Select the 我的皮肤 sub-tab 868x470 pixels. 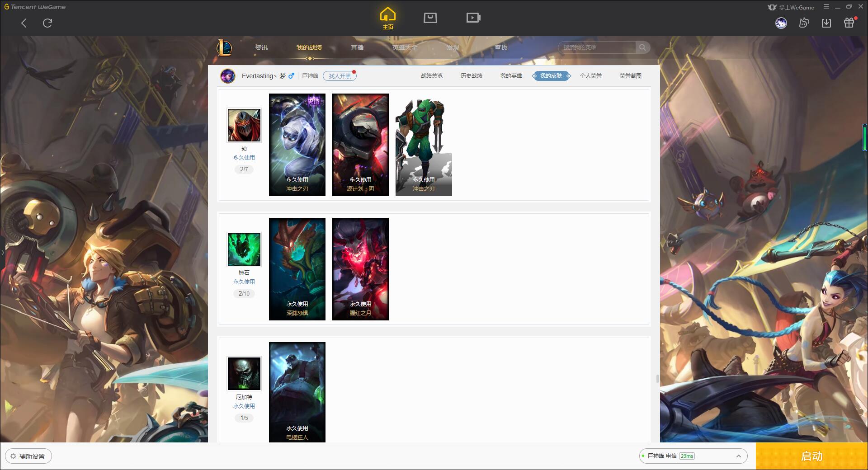(551, 76)
